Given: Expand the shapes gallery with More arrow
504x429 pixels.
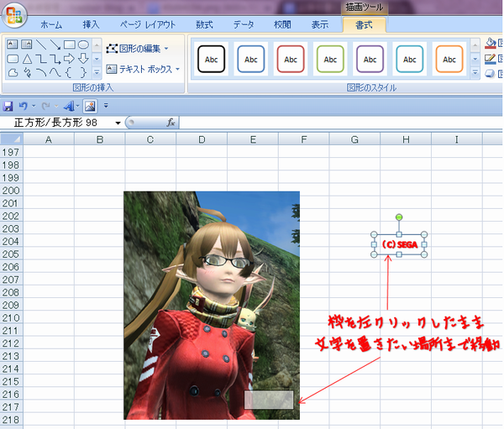Looking at the screenshot, I should click(x=97, y=73).
